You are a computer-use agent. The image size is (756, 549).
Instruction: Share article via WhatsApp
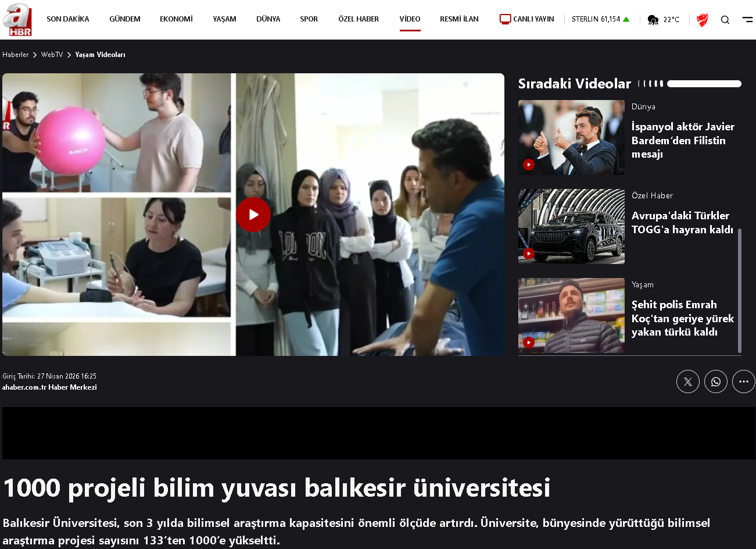(716, 382)
